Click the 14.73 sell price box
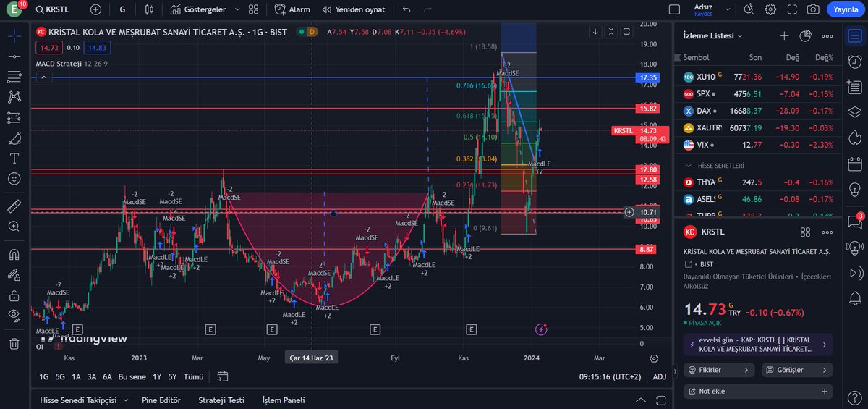 (x=48, y=47)
